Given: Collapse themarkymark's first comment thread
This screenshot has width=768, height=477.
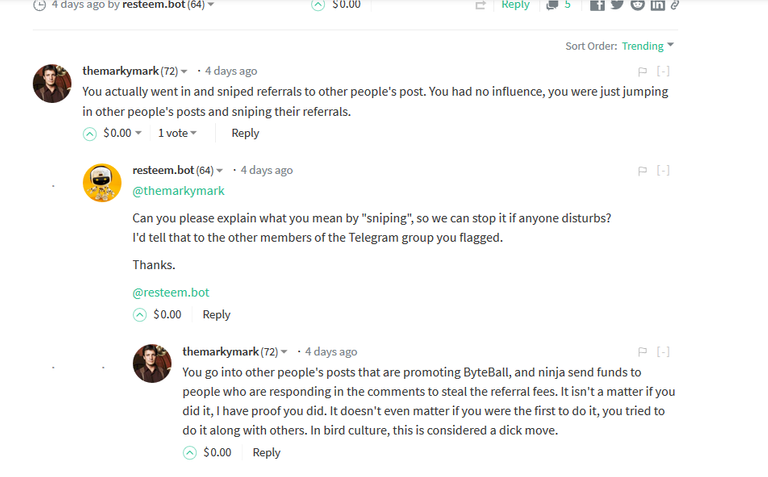Looking at the screenshot, I should (x=663, y=72).
